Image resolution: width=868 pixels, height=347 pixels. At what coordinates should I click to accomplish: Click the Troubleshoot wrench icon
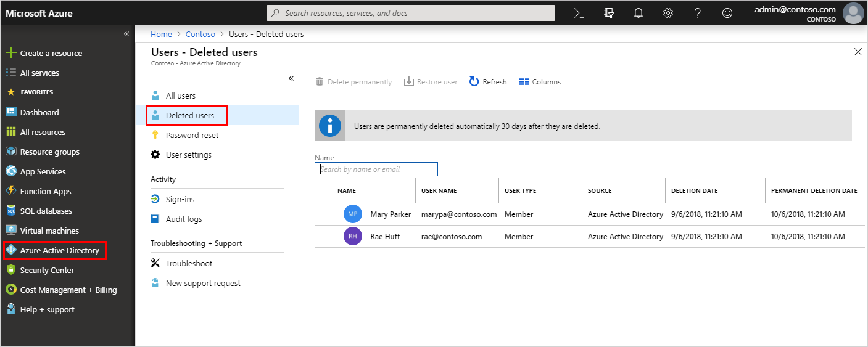click(155, 263)
